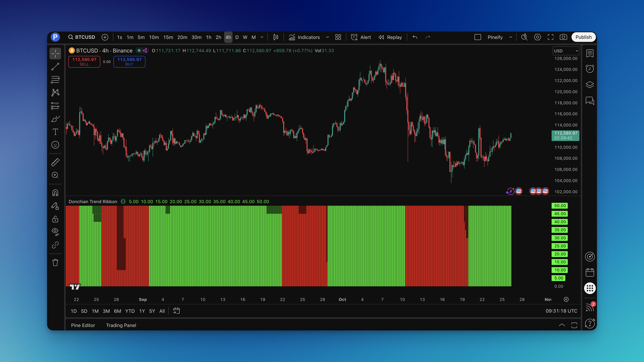Toggle lock all drawing tools
The width and height of the screenshot is (644, 362).
click(x=55, y=219)
